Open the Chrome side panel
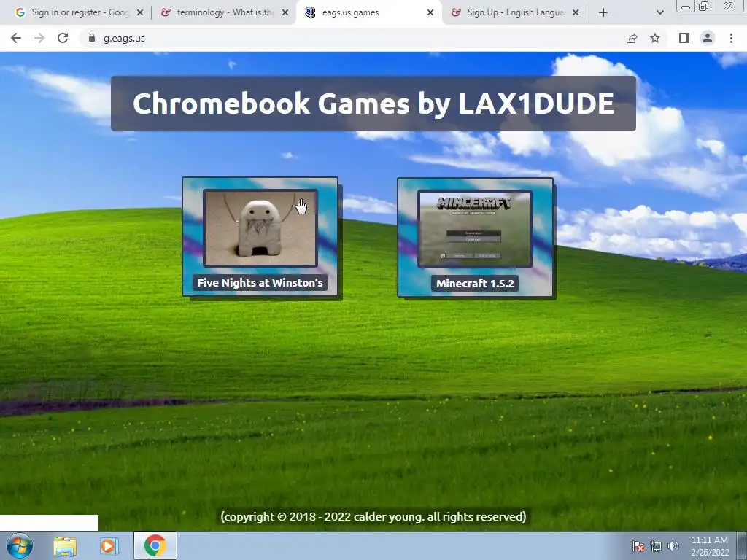The image size is (747, 560). point(684,38)
